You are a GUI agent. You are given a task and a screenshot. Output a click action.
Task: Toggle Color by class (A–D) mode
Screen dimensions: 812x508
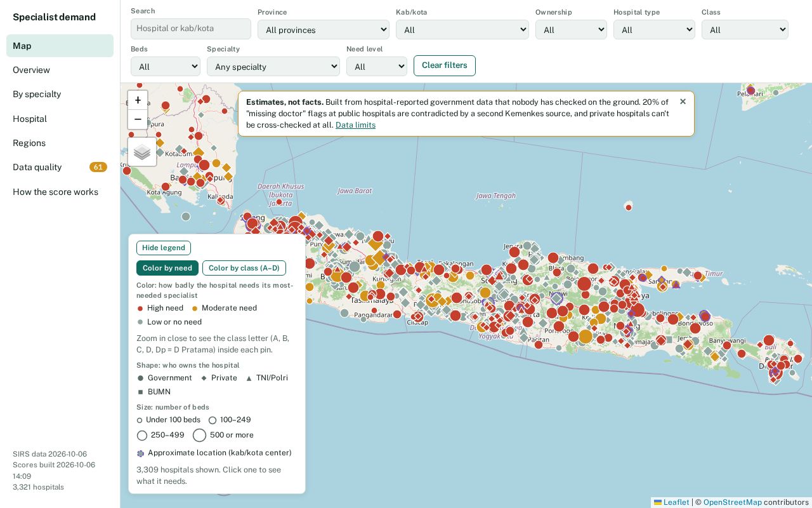pyautogui.click(x=244, y=268)
